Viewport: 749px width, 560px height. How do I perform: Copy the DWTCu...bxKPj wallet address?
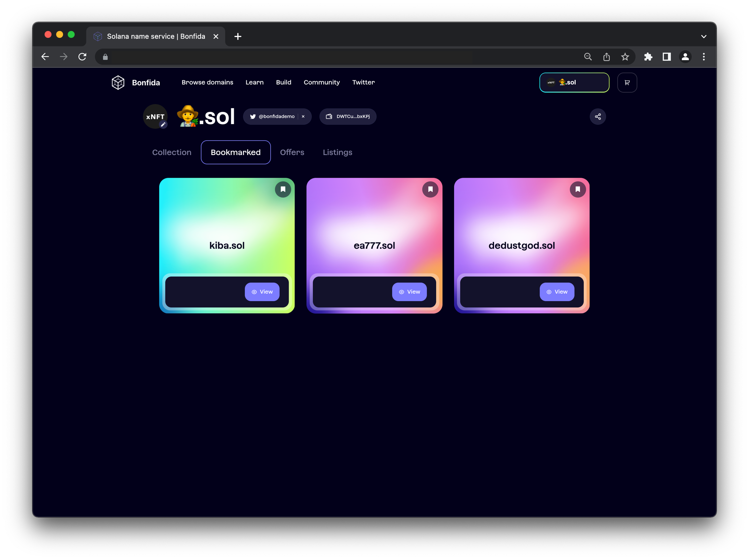pos(348,116)
